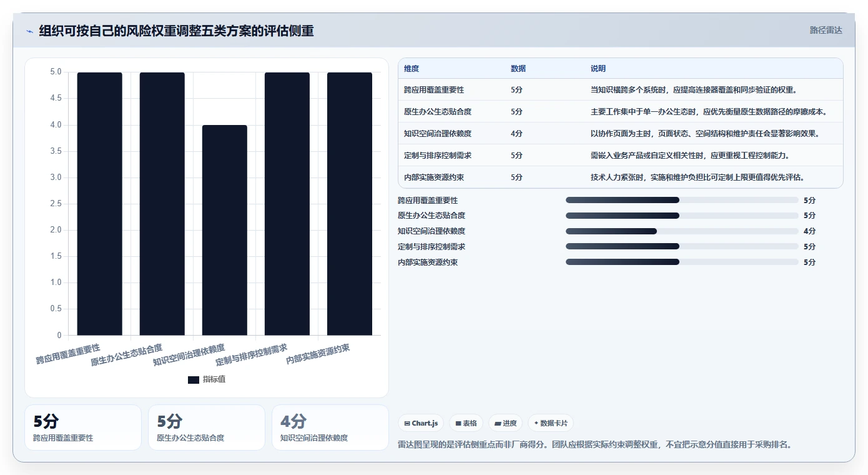This screenshot has width=868, height=475.
Task: Click the 进度 tag chip
Action: pos(505,423)
